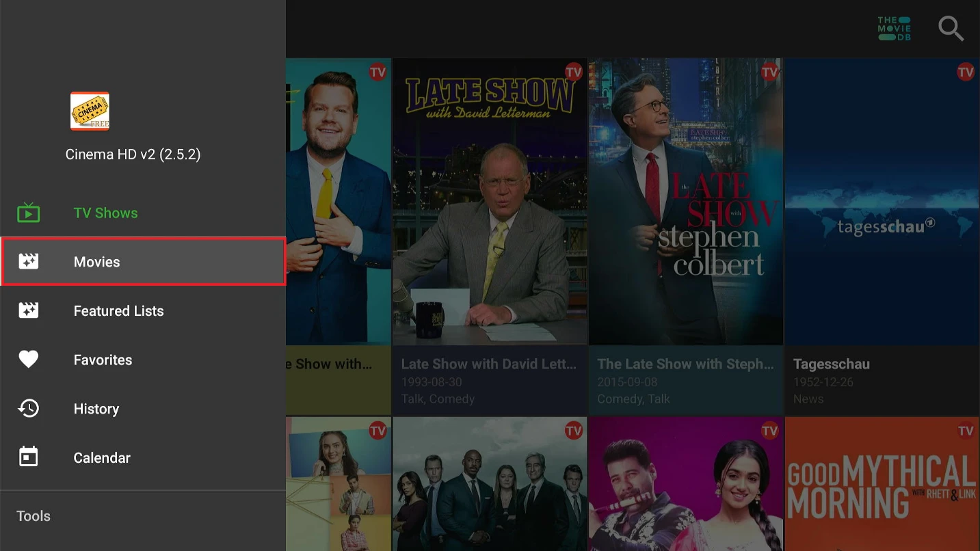Viewport: 980px width, 551px height.
Task: Click the date 1952-12-26
Action: (823, 382)
